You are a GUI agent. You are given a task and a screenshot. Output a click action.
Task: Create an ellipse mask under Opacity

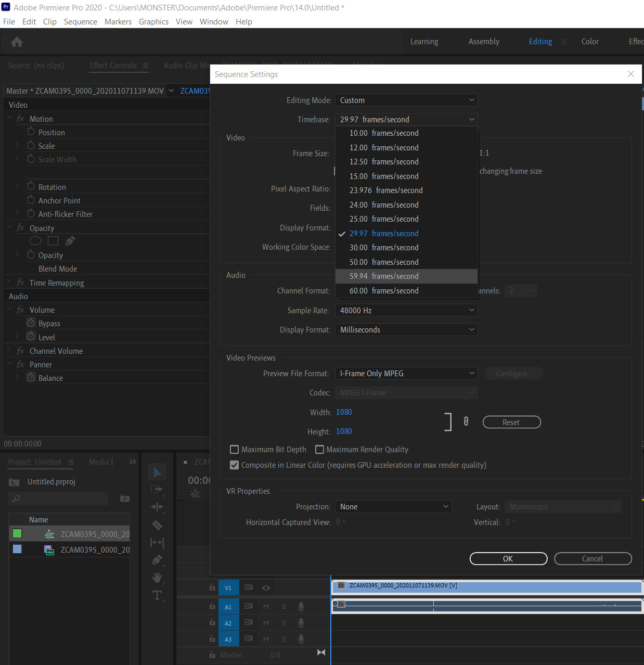point(35,240)
